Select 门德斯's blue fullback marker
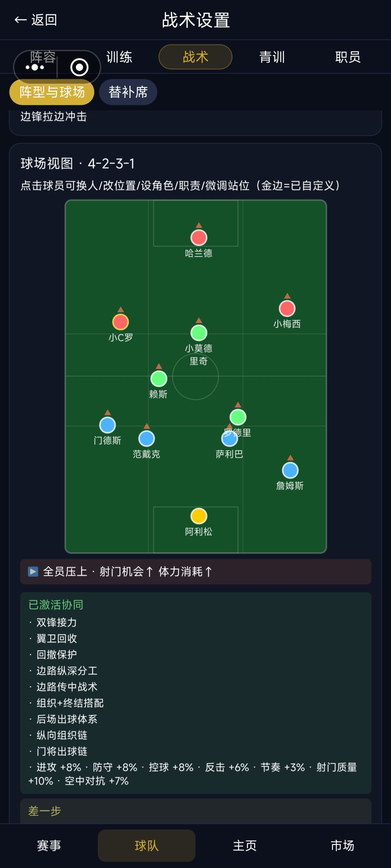The width and height of the screenshot is (391, 868). pos(108,425)
